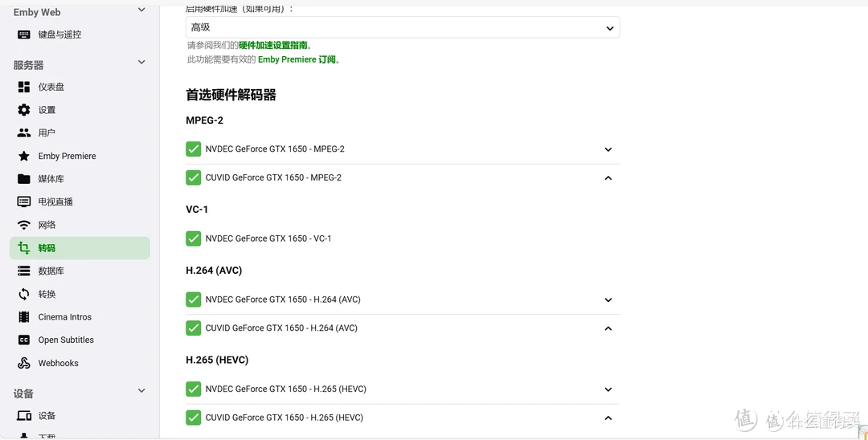Select 数据库 in the sidebar
Screen dimensions: 868x440
tap(80, 271)
